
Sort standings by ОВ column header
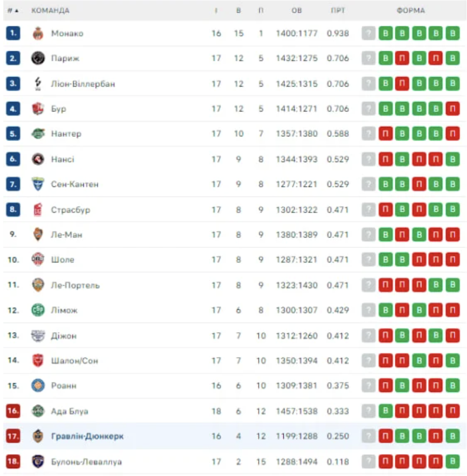point(296,11)
